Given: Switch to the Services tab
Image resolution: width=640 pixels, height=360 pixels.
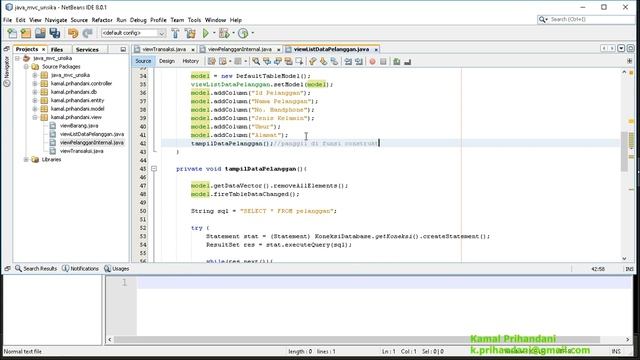Looking at the screenshot, I should (87, 49).
